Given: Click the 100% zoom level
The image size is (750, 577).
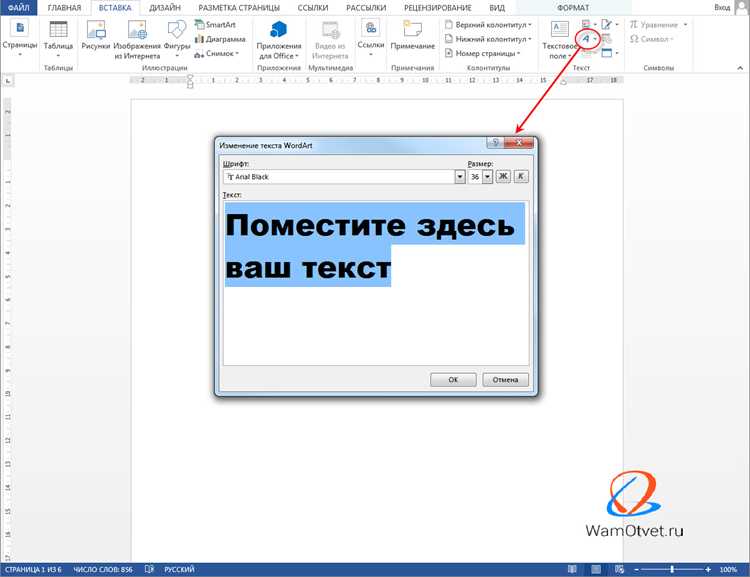Looking at the screenshot, I should [728, 569].
